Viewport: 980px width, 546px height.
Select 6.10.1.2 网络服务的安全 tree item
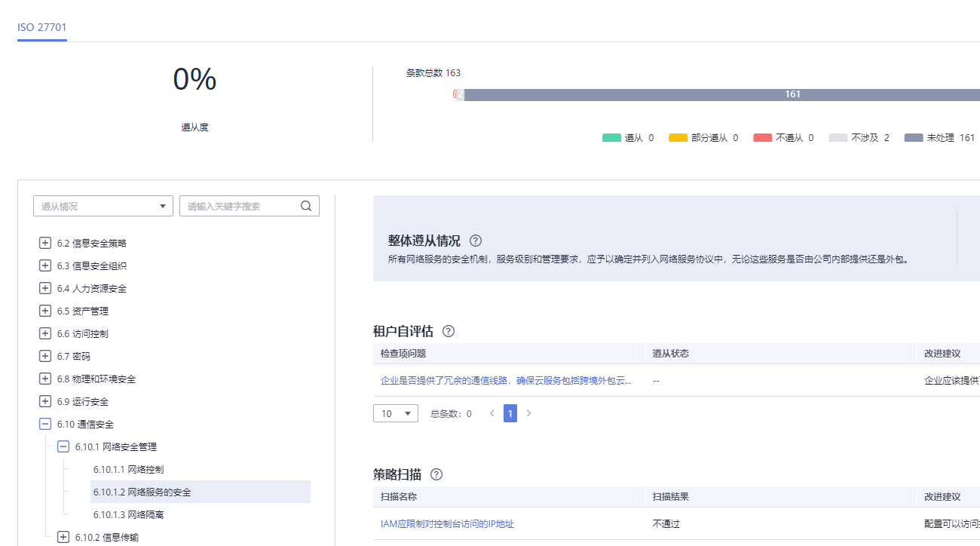[201, 492]
